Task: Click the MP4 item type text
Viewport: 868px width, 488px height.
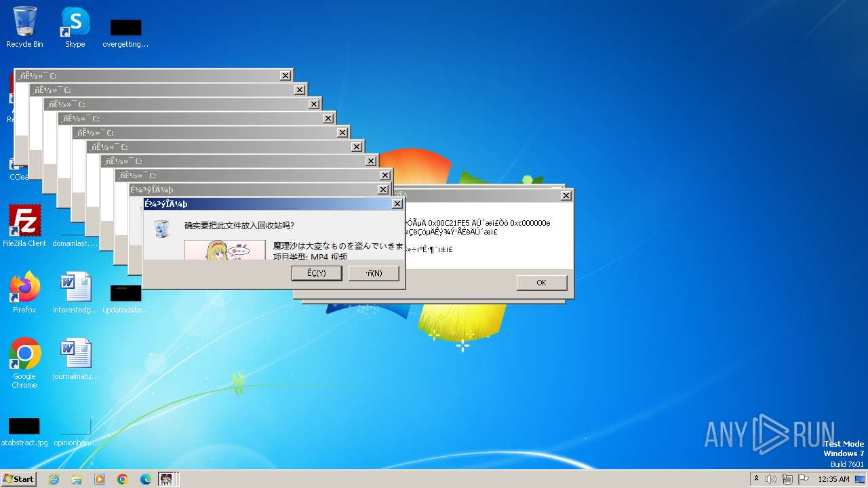Action: point(310,256)
